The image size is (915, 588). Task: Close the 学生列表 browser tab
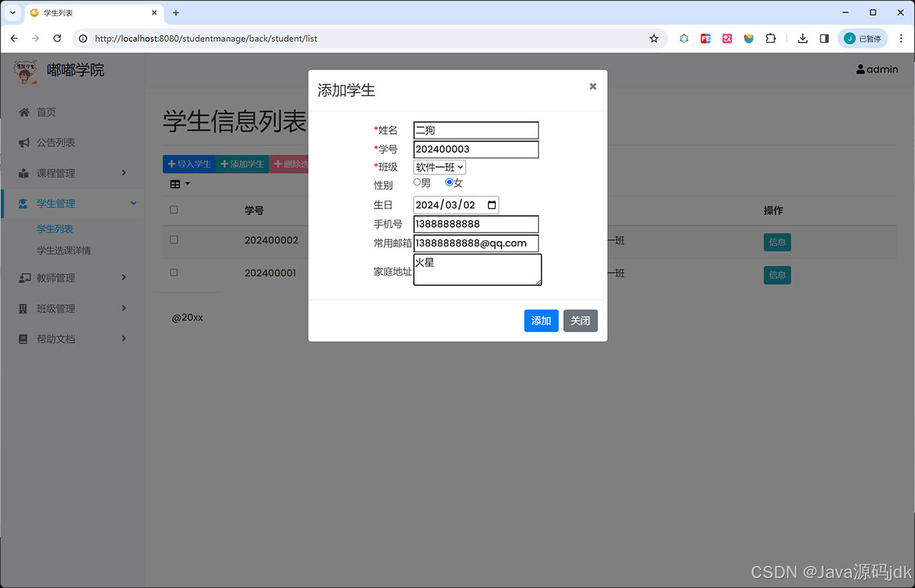click(154, 13)
